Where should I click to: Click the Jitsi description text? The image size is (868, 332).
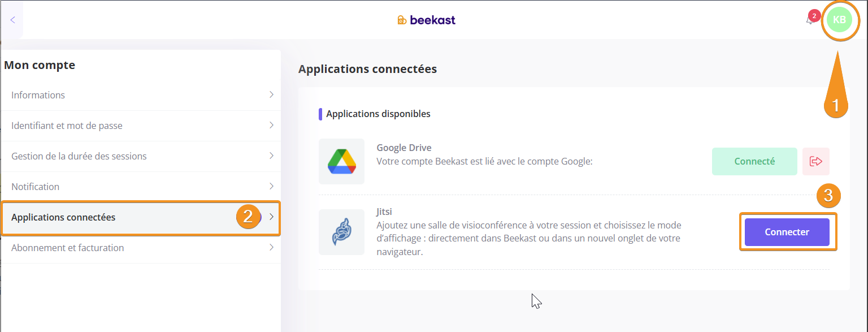pyautogui.click(x=528, y=238)
